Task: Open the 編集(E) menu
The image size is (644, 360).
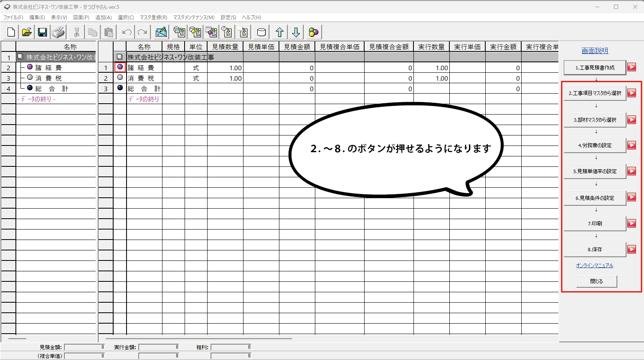Action: click(x=37, y=18)
